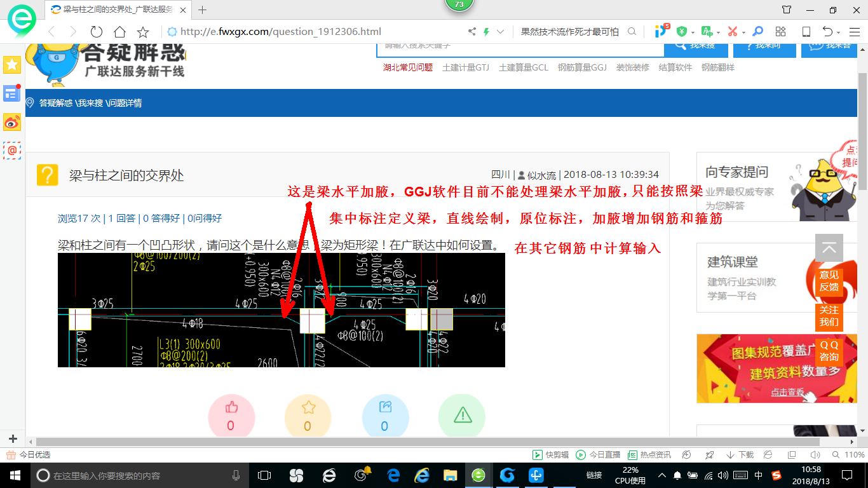Go to browser home page icon

tap(119, 32)
